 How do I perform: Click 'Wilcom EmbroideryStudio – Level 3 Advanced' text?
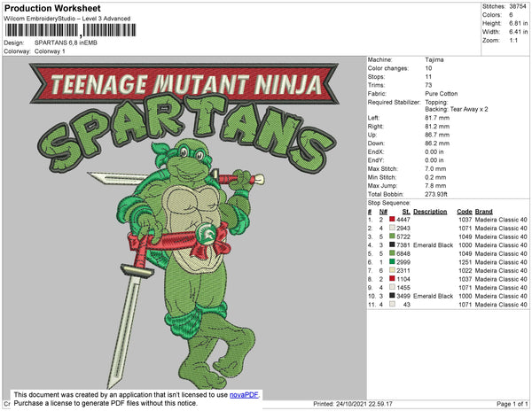click(x=67, y=19)
